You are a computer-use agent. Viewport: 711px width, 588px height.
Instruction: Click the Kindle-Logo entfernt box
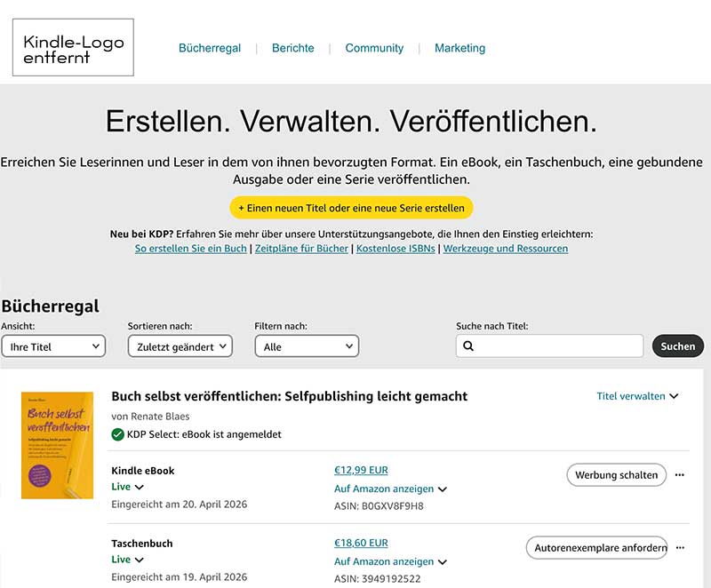coord(73,47)
